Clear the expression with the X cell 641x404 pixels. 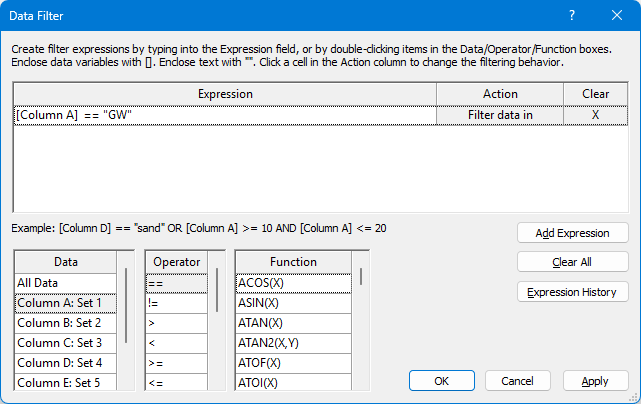pos(595,115)
